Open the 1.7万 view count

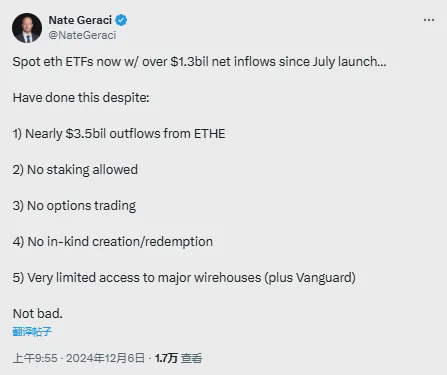coord(166,358)
